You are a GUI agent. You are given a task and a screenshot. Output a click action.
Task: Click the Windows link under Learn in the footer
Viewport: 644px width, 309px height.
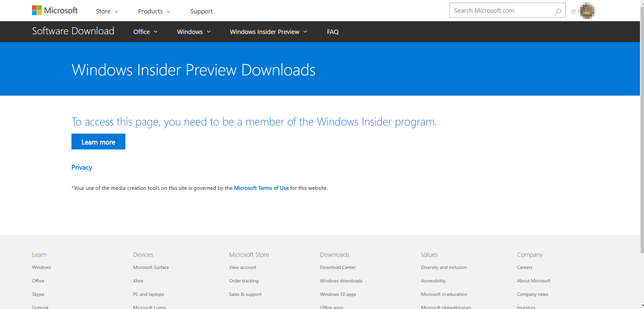(x=41, y=267)
